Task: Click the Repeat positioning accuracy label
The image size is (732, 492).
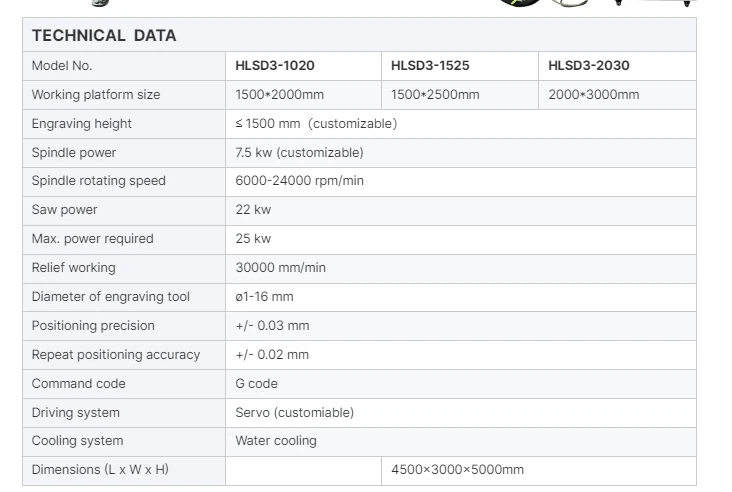Action: tap(116, 354)
